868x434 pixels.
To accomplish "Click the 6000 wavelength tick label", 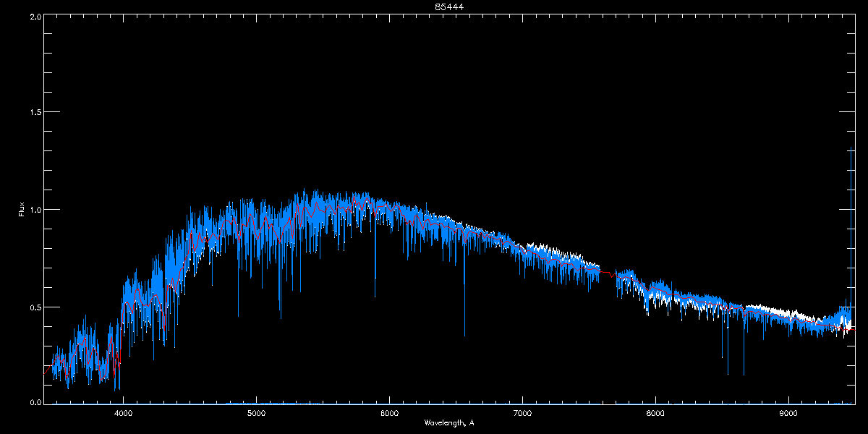I will point(389,414).
